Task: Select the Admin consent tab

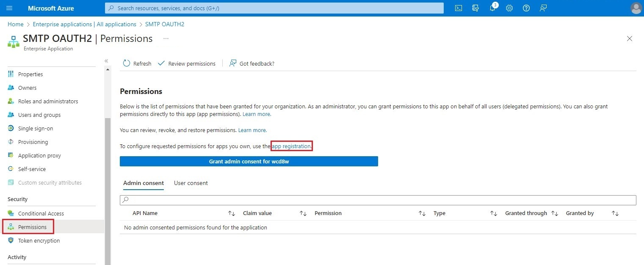Action: 143,183
